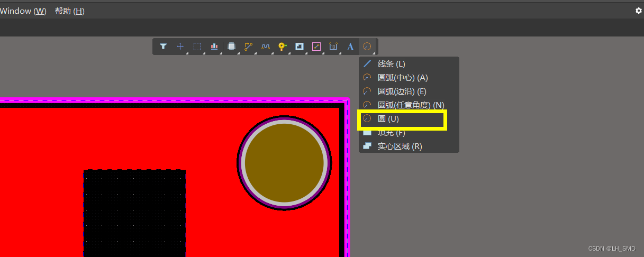The width and height of the screenshot is (644, 257).
Task: Open the dimension measurement tool
Action: tap(333, 47)
